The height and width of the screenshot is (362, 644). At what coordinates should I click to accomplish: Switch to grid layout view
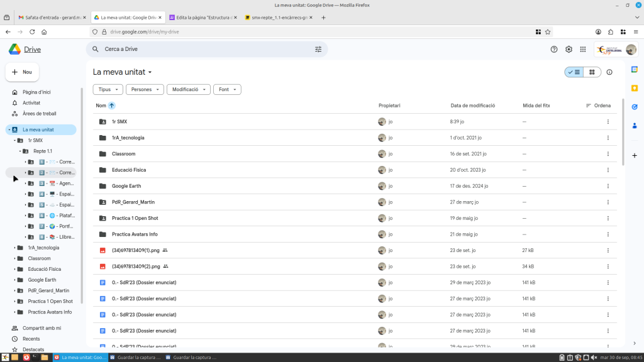click(x=592, y=72)
